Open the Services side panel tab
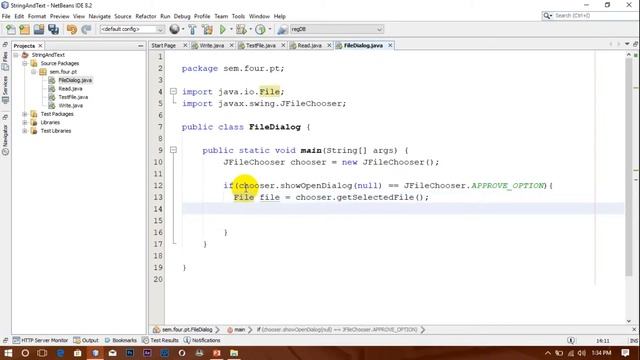The height and width of the screenshot is (360, 640). 5,89
